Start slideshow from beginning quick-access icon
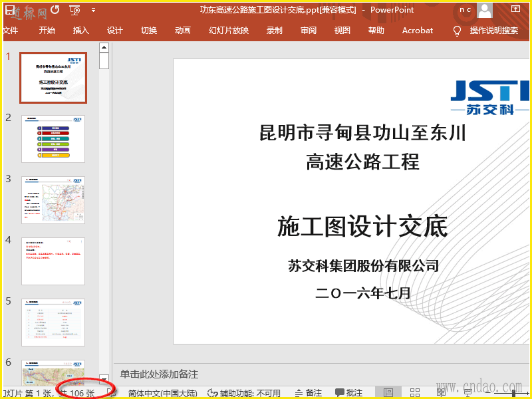 [74, 10]
